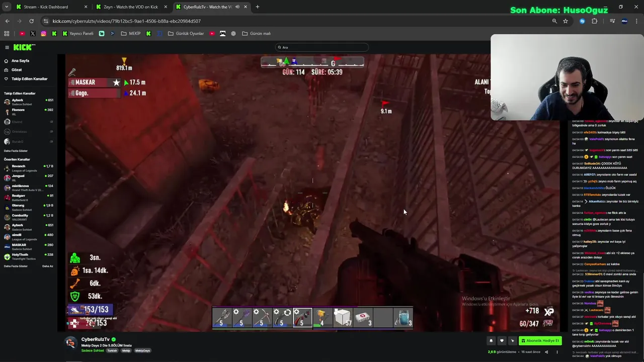644x362 pixels.
Task: Reload the current page
Action: click(x=31, y=21)
